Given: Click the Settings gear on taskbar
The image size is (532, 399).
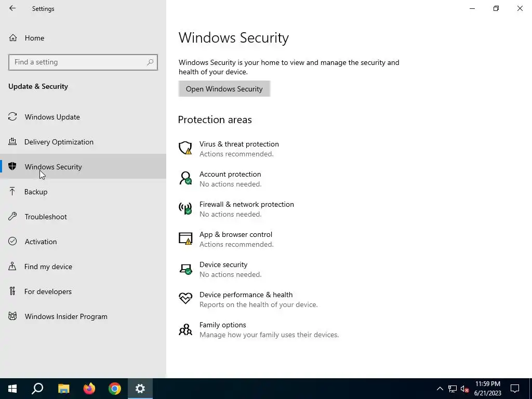Looking at the screenshot, I should coord(140,389).
